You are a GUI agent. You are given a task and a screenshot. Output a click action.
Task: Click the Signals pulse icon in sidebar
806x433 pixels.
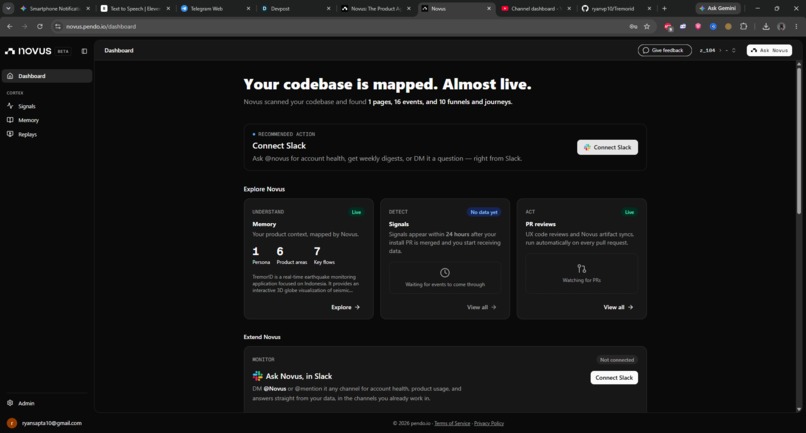10,106
